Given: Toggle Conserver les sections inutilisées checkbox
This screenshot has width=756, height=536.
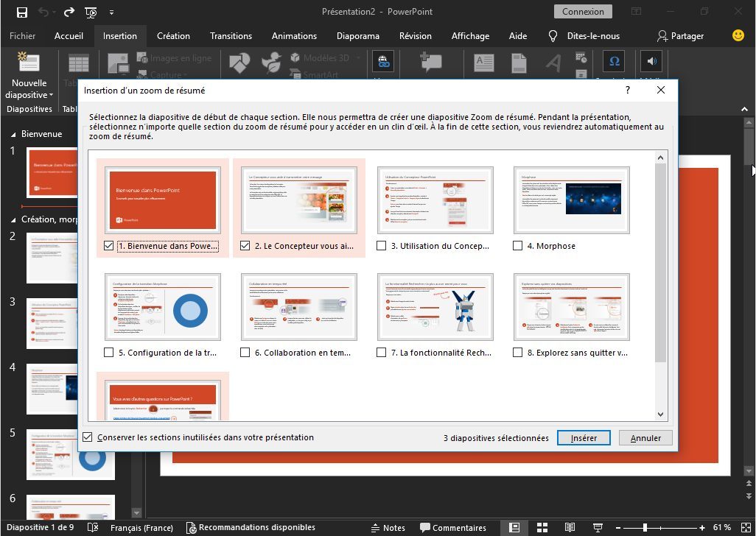Looking at the screenshot, I should [88, 437].
